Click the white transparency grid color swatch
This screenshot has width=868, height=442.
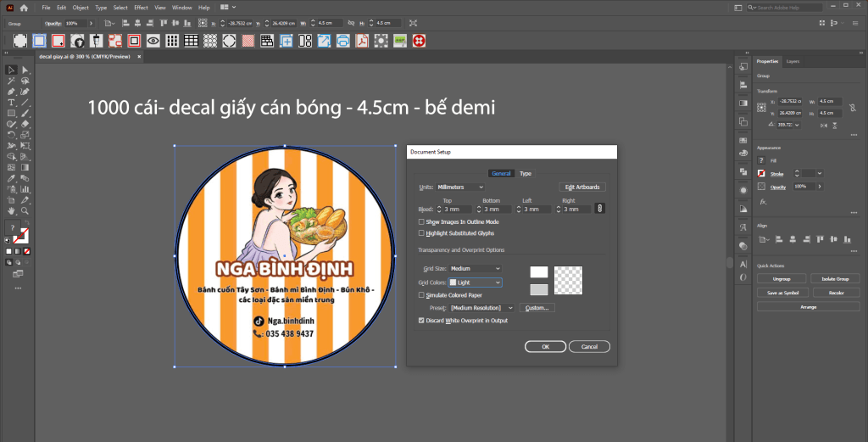point(538,272)
